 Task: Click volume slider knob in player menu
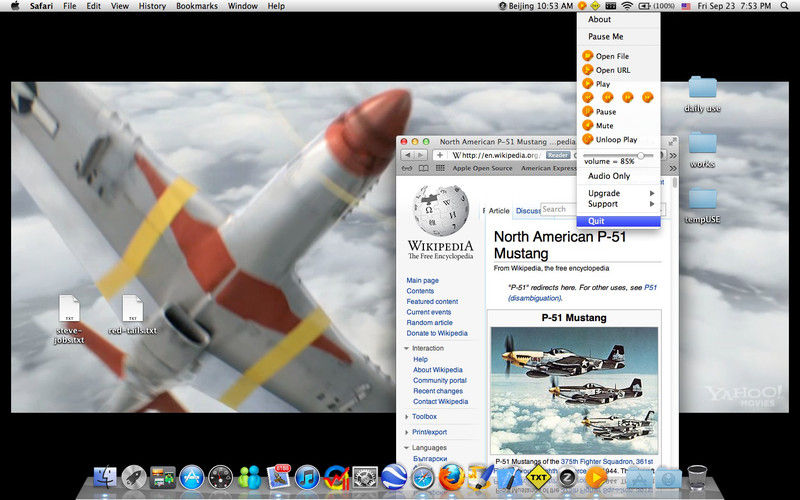coord(640,155)
